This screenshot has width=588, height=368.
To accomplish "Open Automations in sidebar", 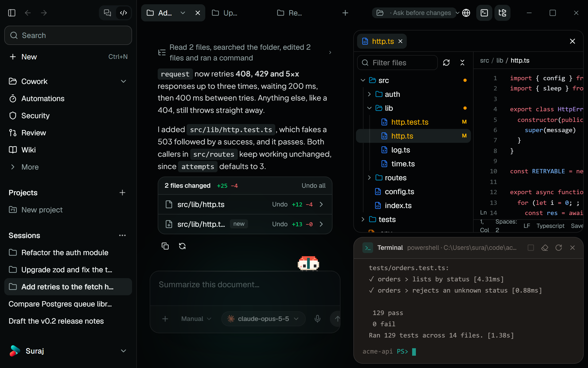I will click(68, 98).
